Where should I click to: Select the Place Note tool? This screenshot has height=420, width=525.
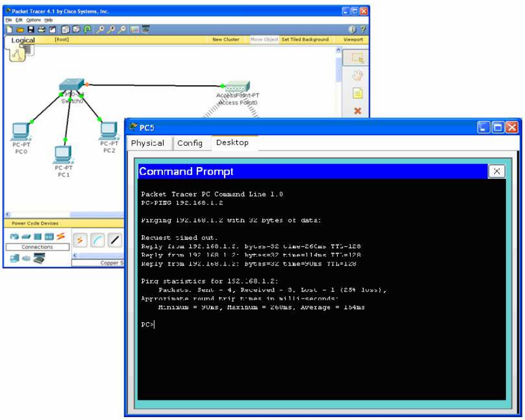[357, 93]
